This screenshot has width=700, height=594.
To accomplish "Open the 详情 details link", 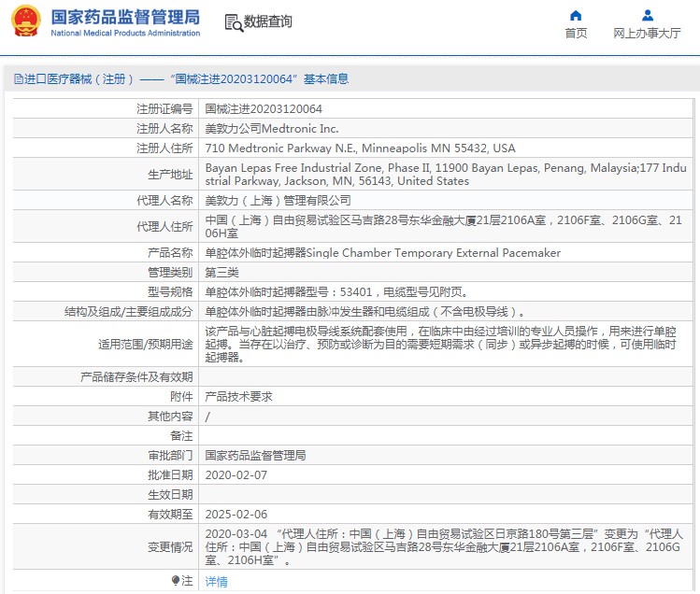I will click(216, 581).
